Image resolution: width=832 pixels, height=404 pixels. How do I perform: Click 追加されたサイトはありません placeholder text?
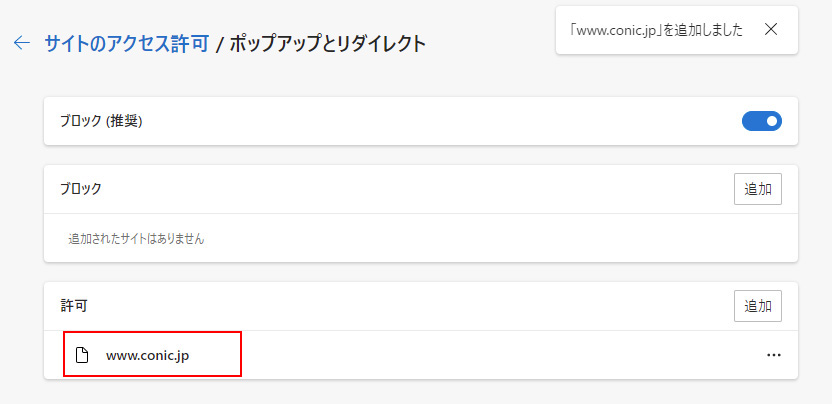136,239
